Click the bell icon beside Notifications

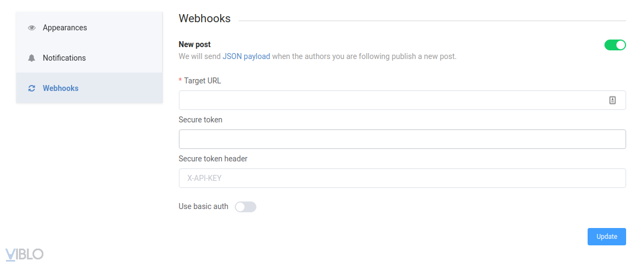tap(31, 58)
